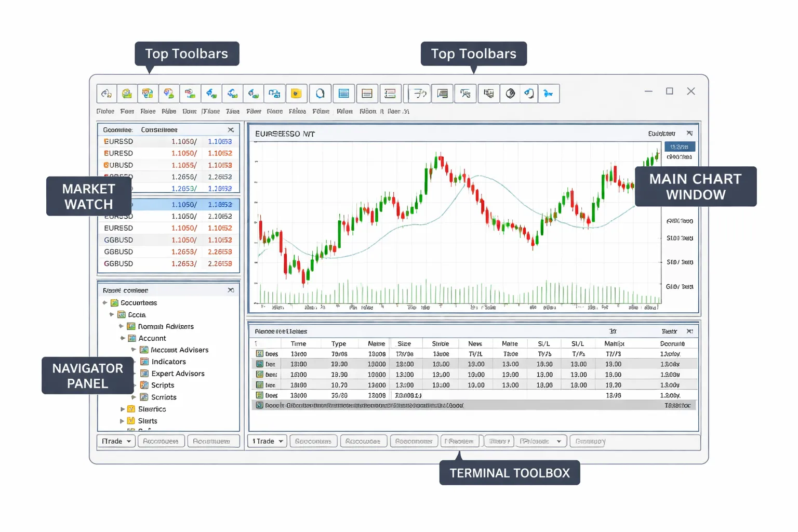Close the candlestick chart window
Image resolution: width=798 pixels, height=532 pixels.
click(689, 134)
